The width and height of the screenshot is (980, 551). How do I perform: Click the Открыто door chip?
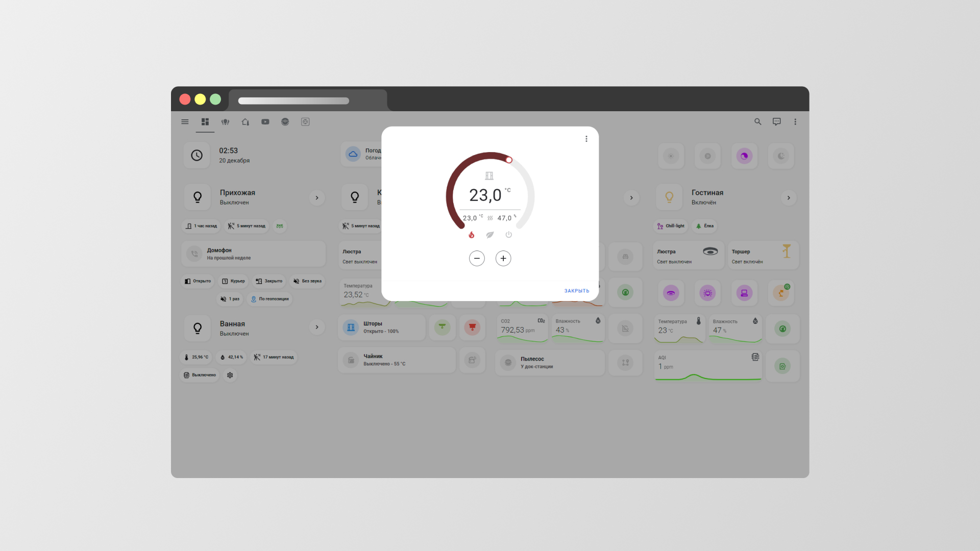pos(198,281)
